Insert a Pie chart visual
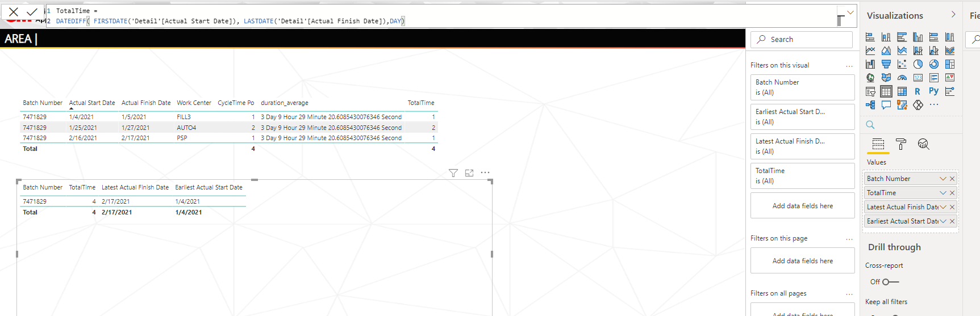 [x=918, y=64]
